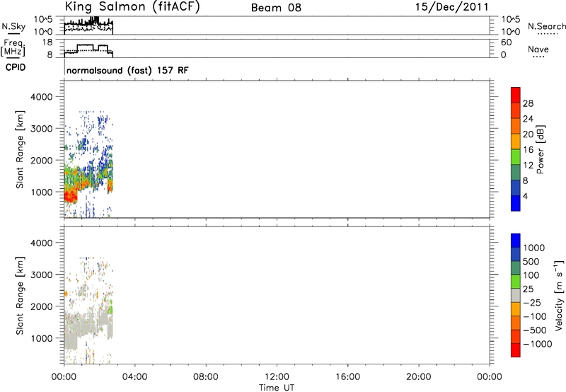
Task: Click the 08:00 time tick label
Action: coord(206,377)
